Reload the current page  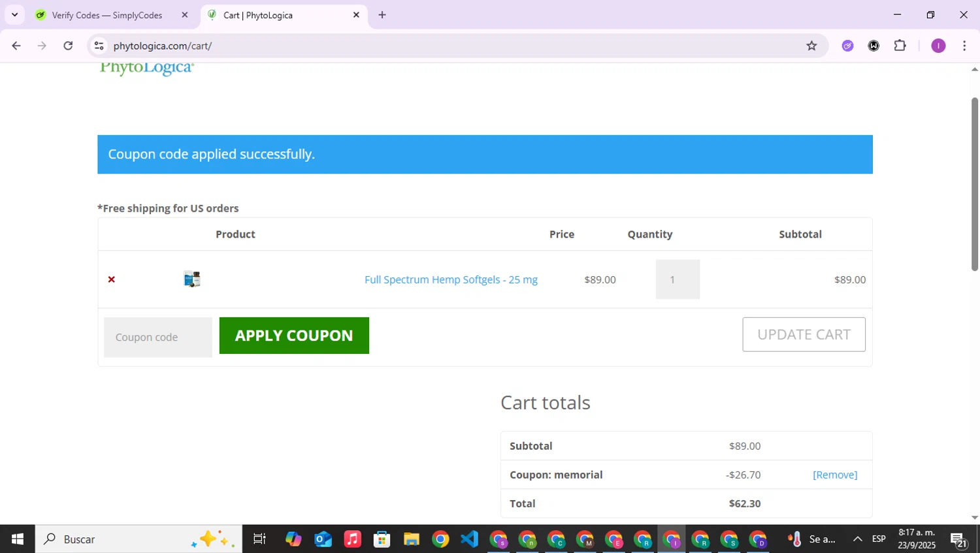coord(68,46)
